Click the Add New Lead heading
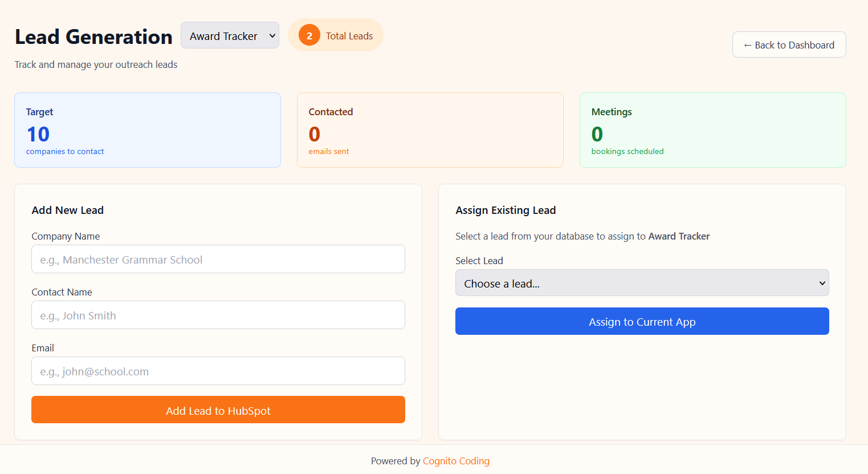Image resolution: width=868 pixels, height=474 pixels. coord(68,210)
